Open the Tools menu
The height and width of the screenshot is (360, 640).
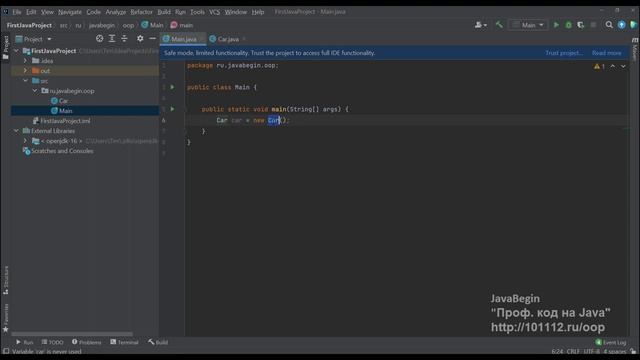click(x=197, y=12)
